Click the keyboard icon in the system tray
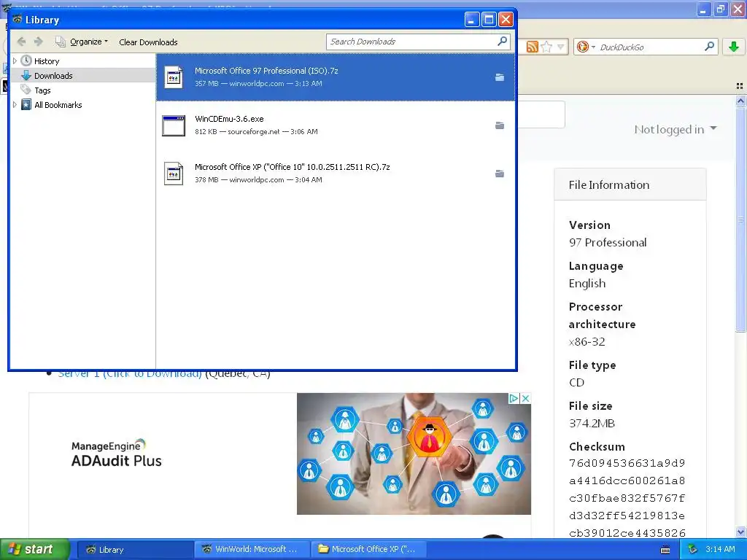Viewport: 747px width, 560px height. click(665, 550)
